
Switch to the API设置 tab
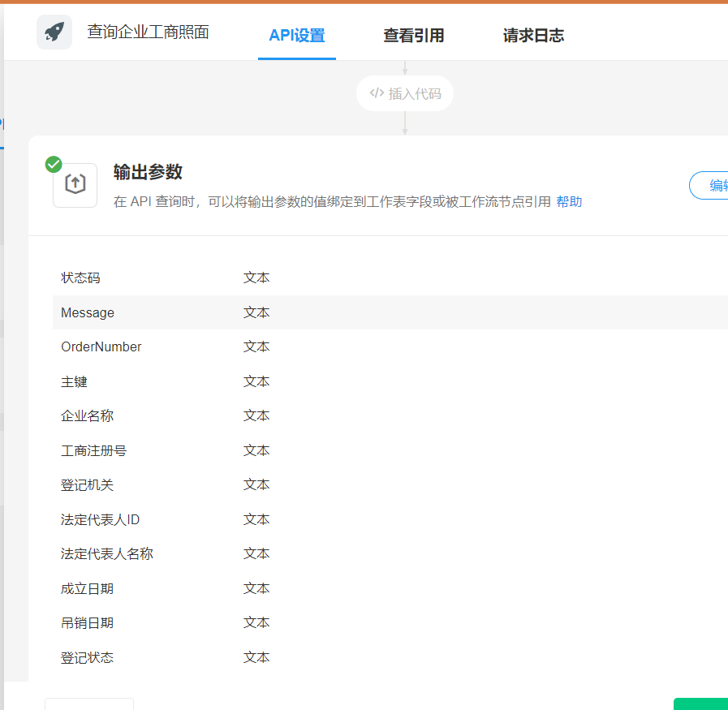coord(297,36)
